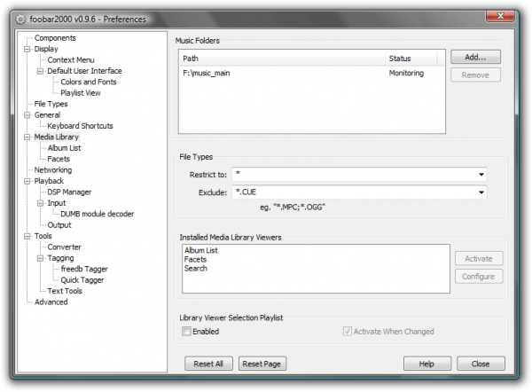Open the Restrict to dropdown
532x392 pixels.
pyautogui.click(x=481, y=175)
